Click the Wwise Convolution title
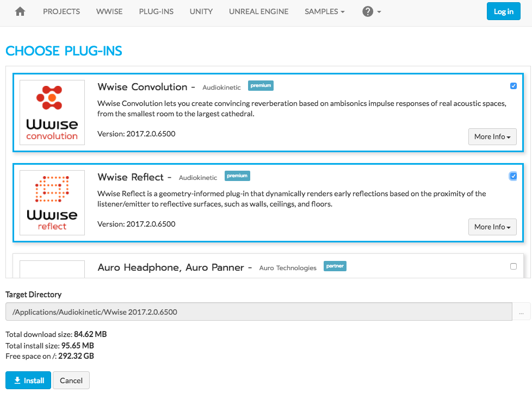The height and width of the screenshot is (393, 532). 143,87
